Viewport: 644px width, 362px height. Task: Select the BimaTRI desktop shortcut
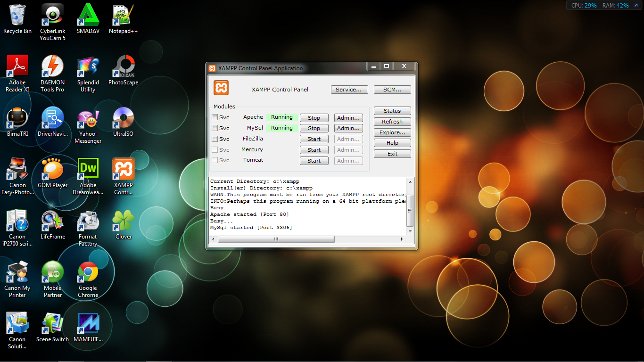(x=17, y=122)
